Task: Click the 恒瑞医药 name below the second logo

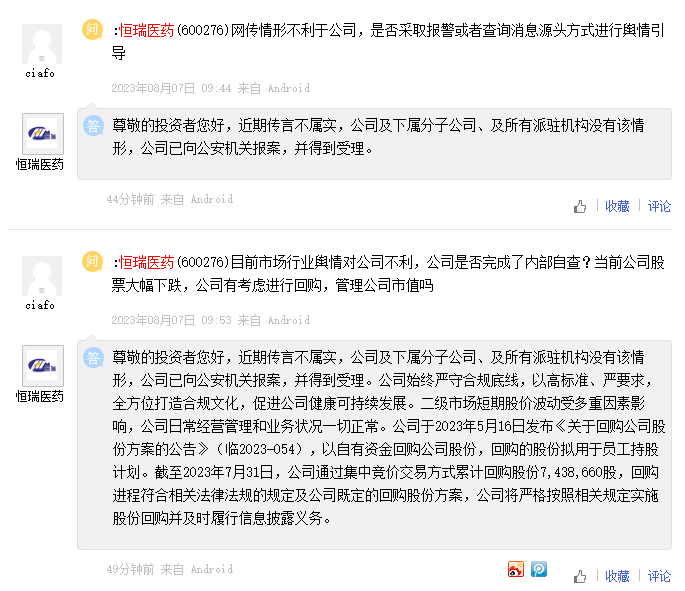Action: (40, 396)
